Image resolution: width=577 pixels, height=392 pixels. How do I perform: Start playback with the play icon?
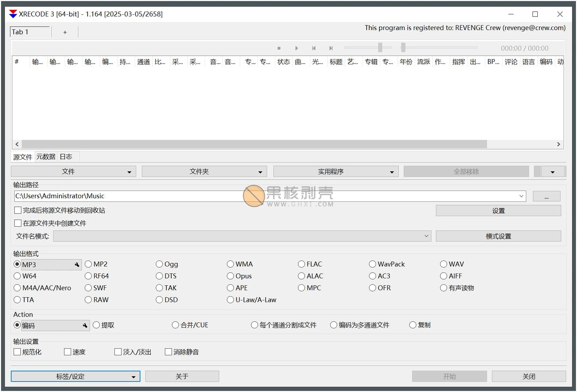[296, 48]
